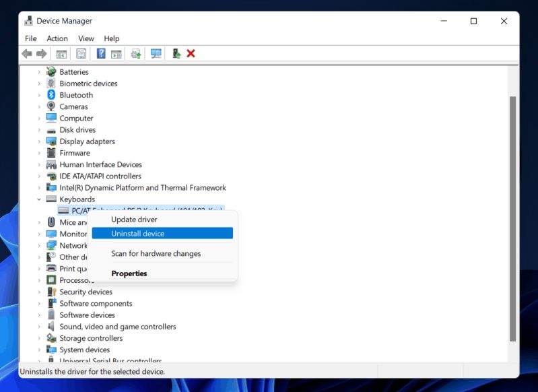Click the Batteries category icon
The width and height of the screenshot is (538, 392).
click(x=51, y=71)
